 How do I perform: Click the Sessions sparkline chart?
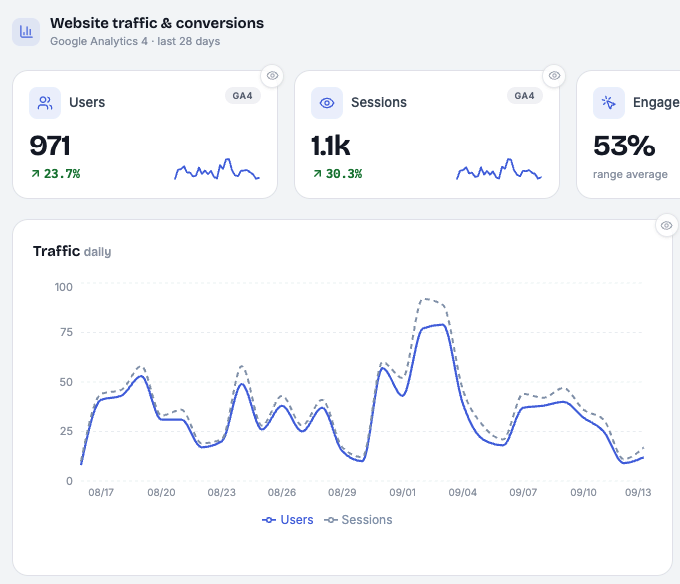[x=499, y=169]
